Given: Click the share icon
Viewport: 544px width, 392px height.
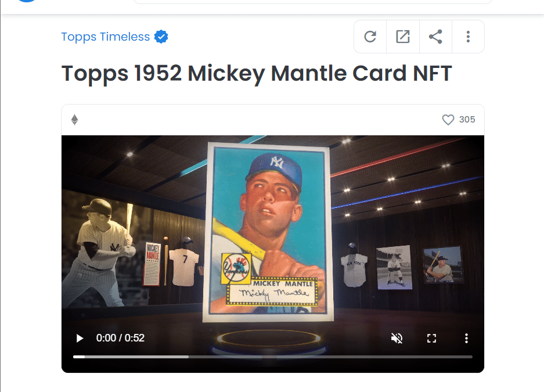Looking at the screenshot, I should (435, 37).
